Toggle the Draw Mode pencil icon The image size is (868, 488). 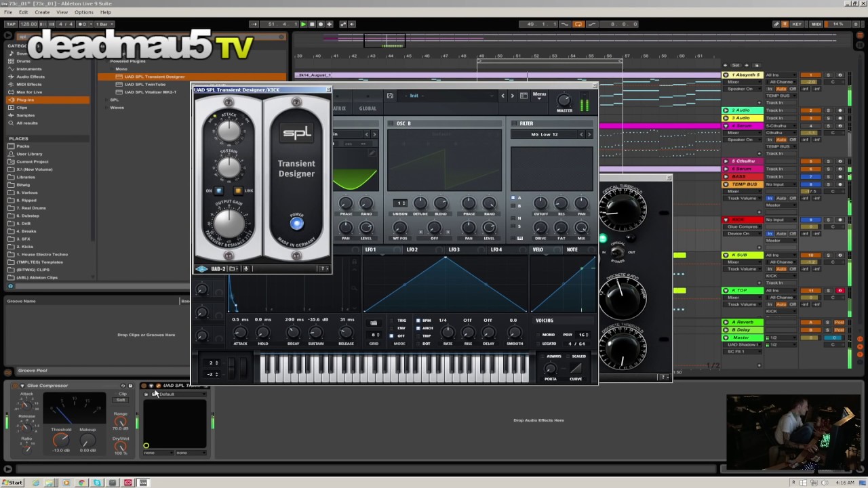[x=776, y=24]
